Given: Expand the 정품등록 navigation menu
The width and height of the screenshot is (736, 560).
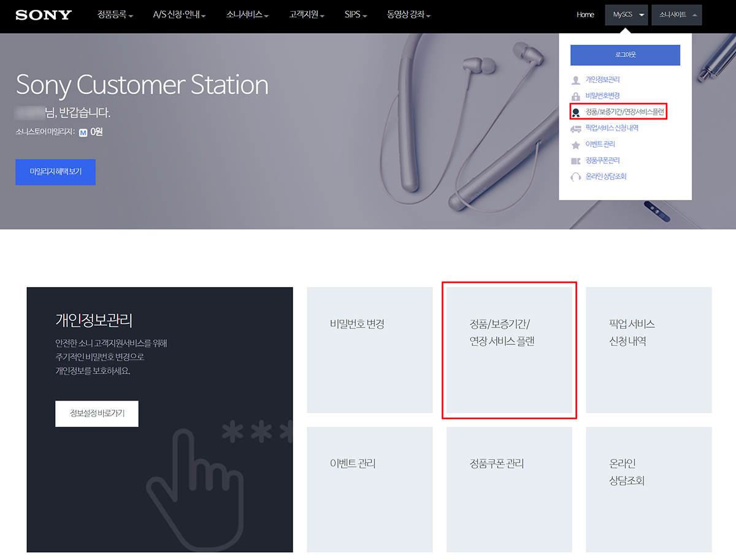Looking at the screenshot, I should (115, 15).
